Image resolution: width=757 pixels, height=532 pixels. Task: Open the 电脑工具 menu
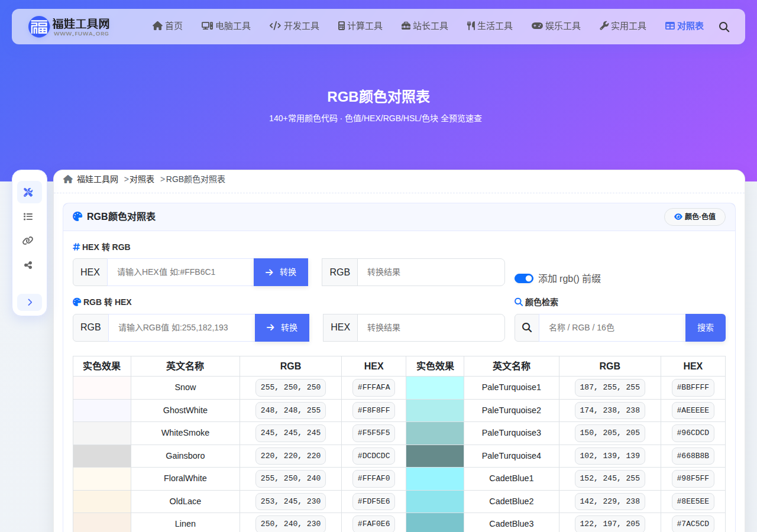coord(226,26)
